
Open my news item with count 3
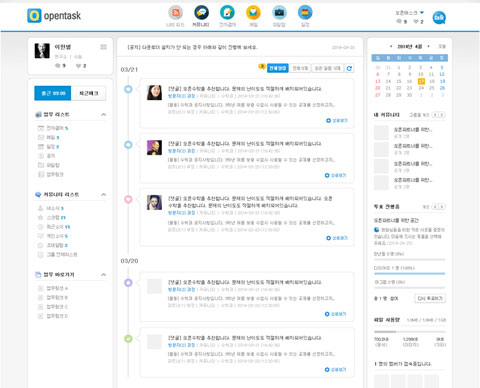pyautogui.click(x=51, y=208)
